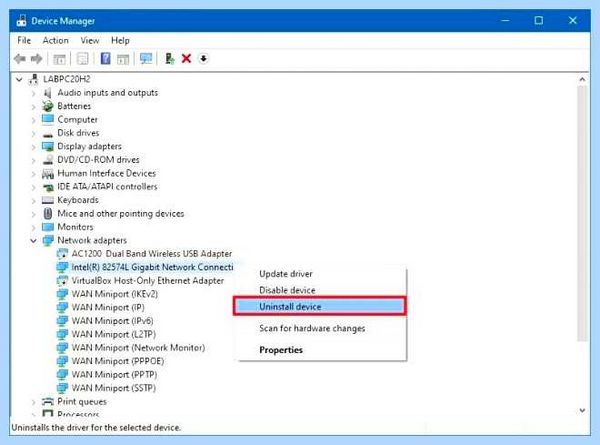Click the Device Manager title bar icon
Viewport: 600px width, 445px height.
21,21
